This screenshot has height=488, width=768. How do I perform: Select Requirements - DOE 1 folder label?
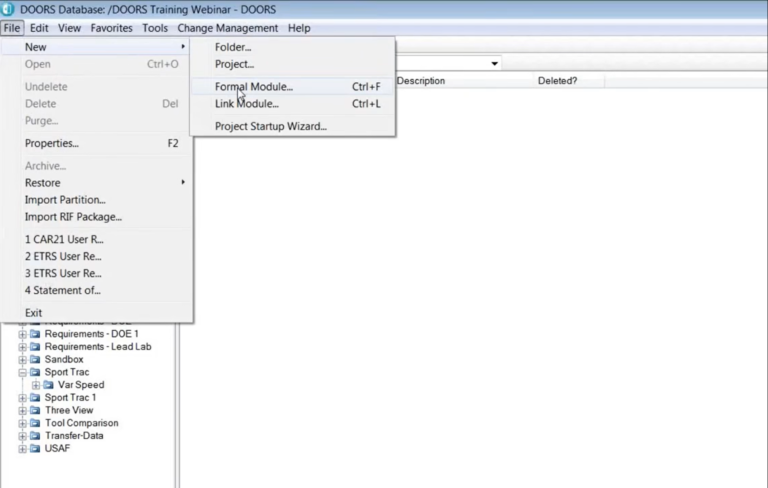92,334
